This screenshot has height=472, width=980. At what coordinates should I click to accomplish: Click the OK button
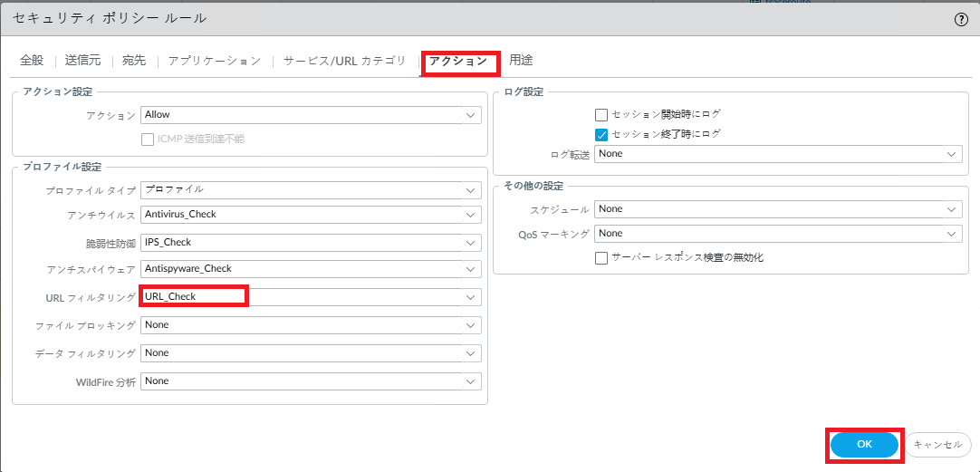tap(864, 445)
